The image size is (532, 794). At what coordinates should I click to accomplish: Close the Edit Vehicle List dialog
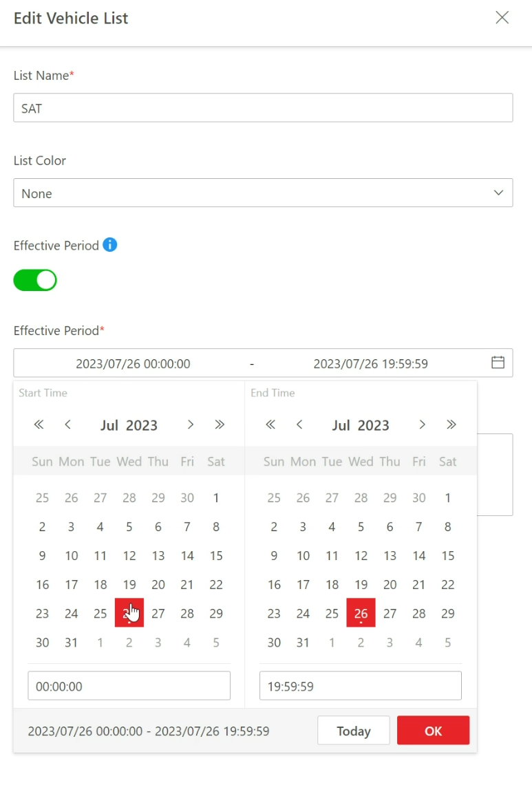(502, 17)
